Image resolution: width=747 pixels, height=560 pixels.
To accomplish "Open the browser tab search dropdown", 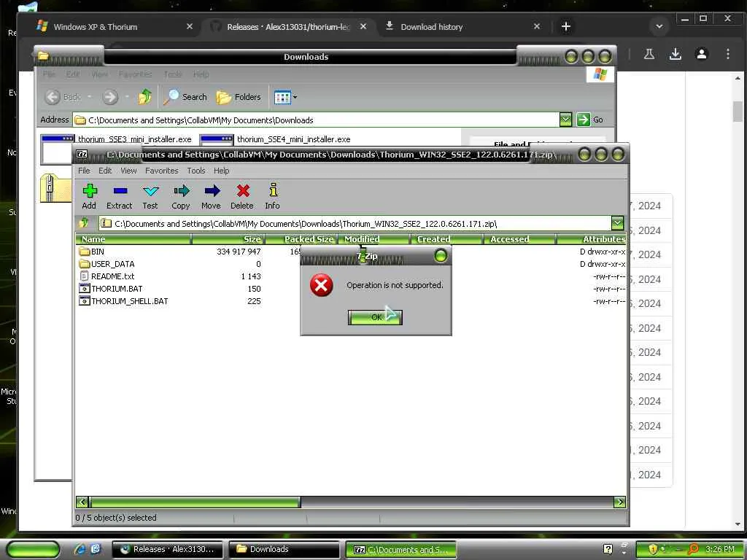I will 659,27.
